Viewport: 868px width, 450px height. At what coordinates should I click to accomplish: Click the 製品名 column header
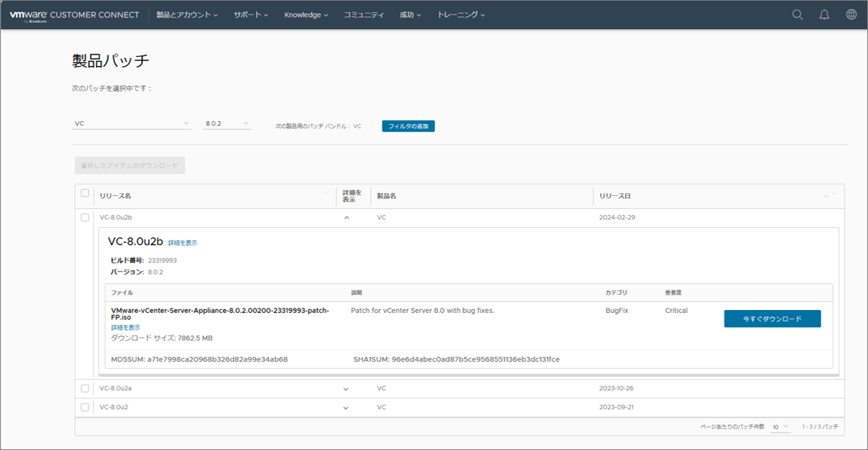pos(386,196)
